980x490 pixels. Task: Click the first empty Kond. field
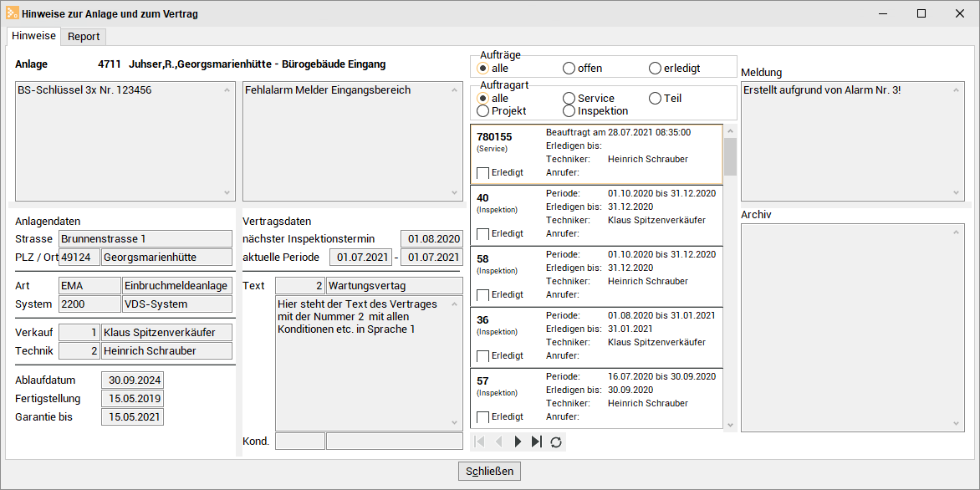point(300,442)
